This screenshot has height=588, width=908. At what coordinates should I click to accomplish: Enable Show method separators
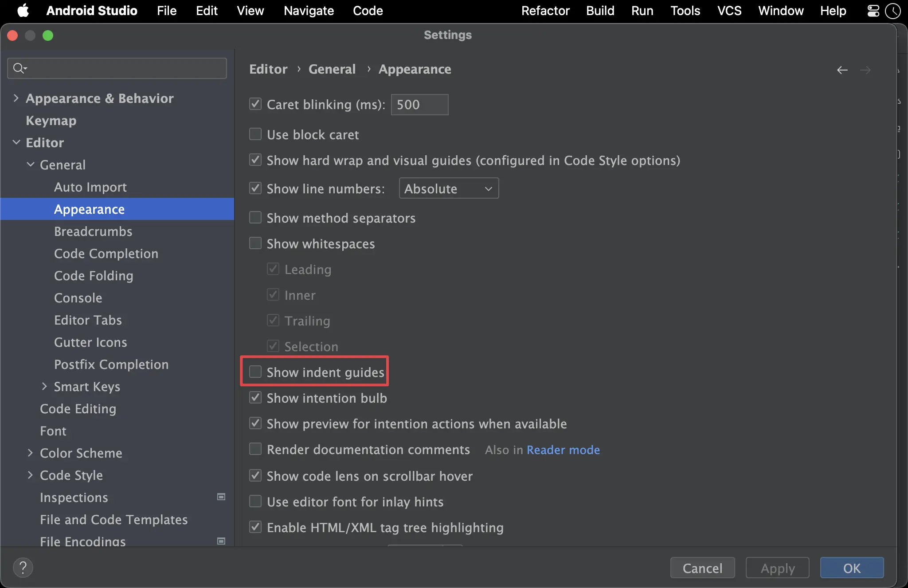255,218
